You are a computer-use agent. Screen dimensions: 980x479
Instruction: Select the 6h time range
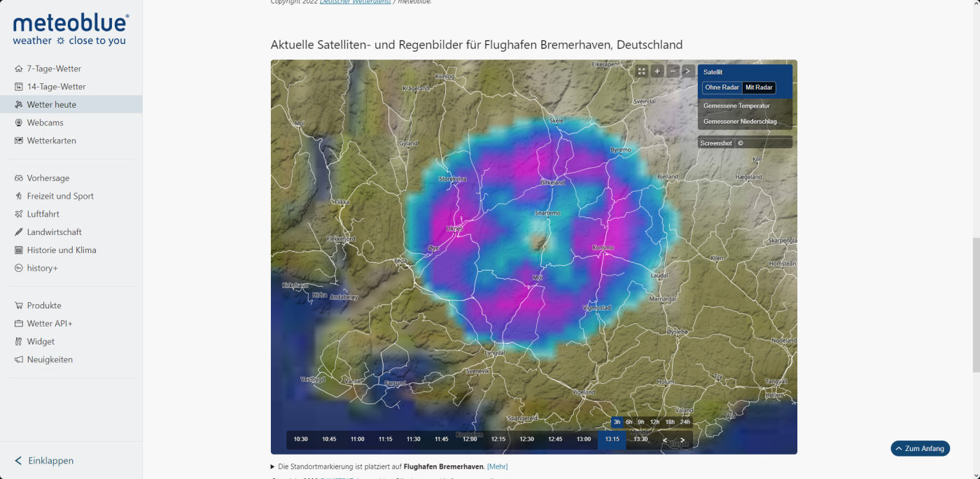[629, 422]
